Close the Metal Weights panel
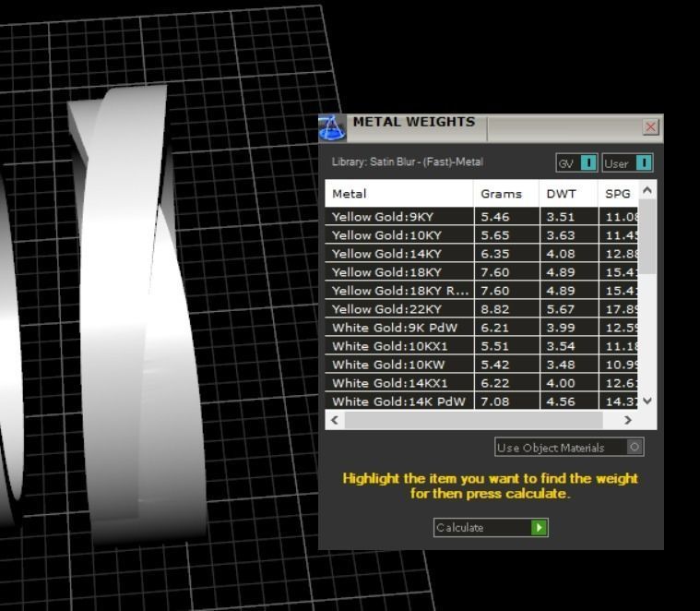Screen dimensions: 700x611 pos(650,127)
